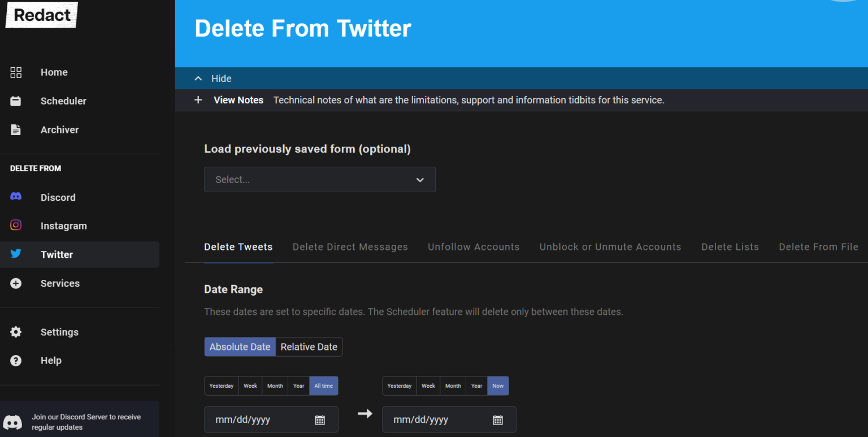Click the Discord icon in sidebar
This screenshot has width=868, height=437.
[x=16, y=197]
